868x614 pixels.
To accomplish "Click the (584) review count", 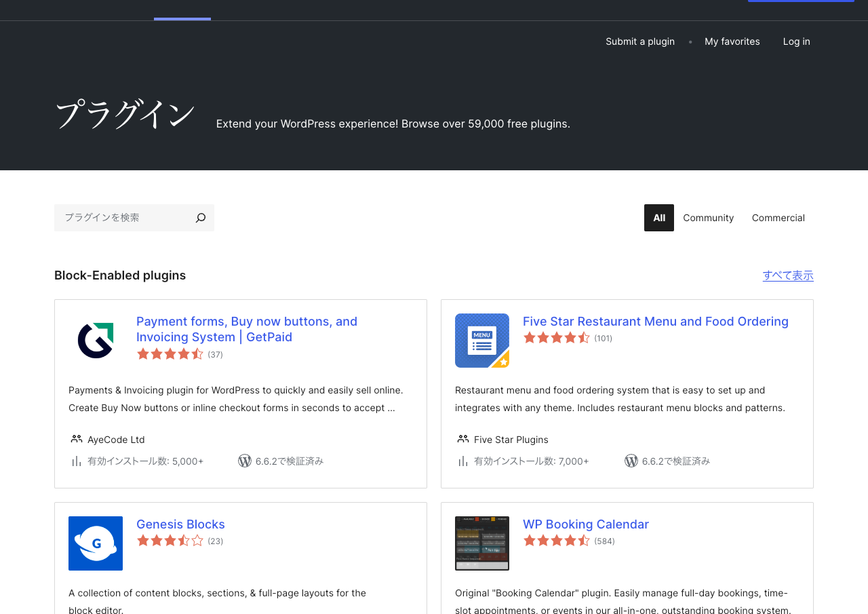I will coord(604,541).
